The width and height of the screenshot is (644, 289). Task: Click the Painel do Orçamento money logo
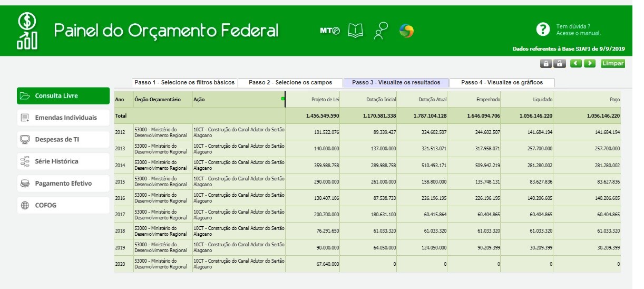[27, 31]
